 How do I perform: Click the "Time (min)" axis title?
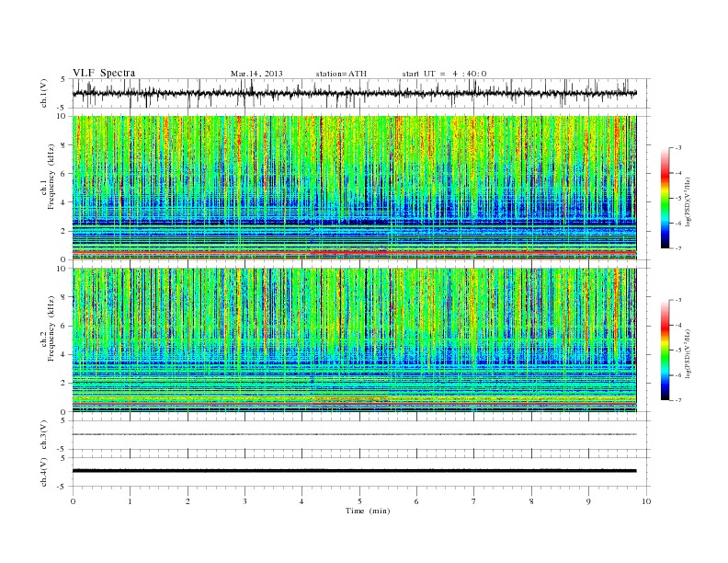tap(368, 511)
